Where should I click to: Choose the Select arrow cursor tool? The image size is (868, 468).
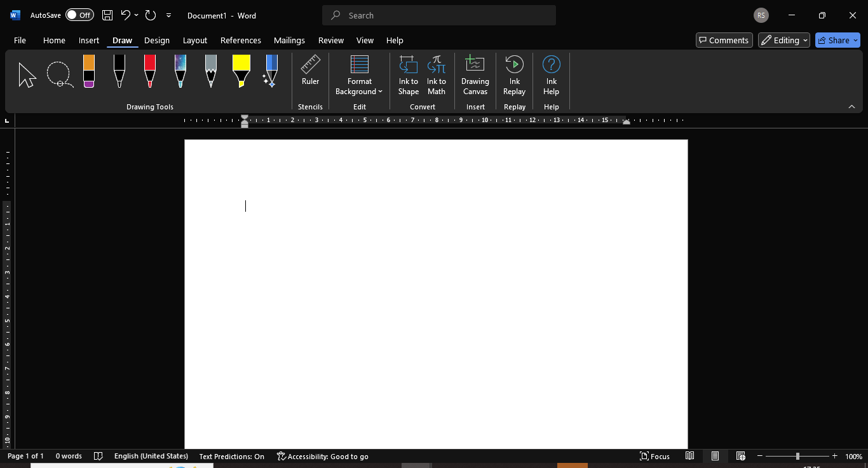(27, 75)
